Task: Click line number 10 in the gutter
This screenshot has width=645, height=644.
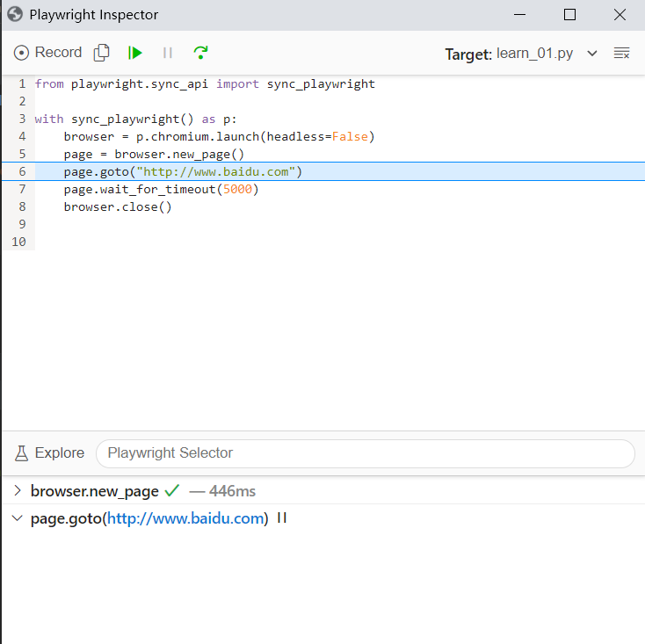Action: [x=19, y=242]
